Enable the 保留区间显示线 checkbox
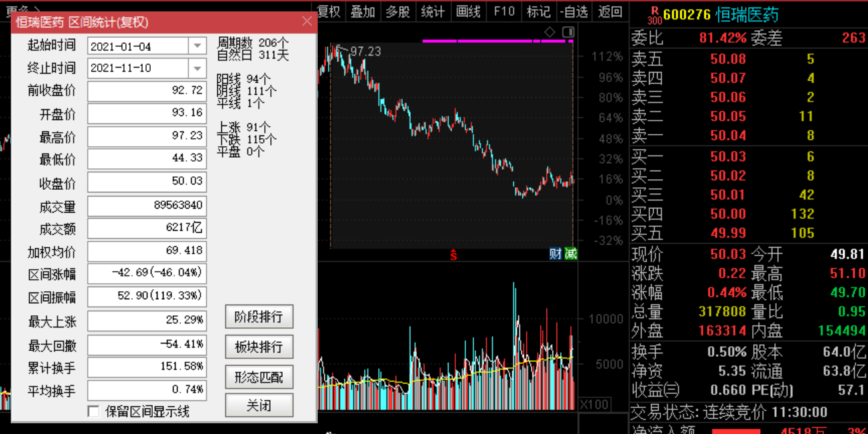This screenshot has height=434, width=868. click(x=94, y=411)
